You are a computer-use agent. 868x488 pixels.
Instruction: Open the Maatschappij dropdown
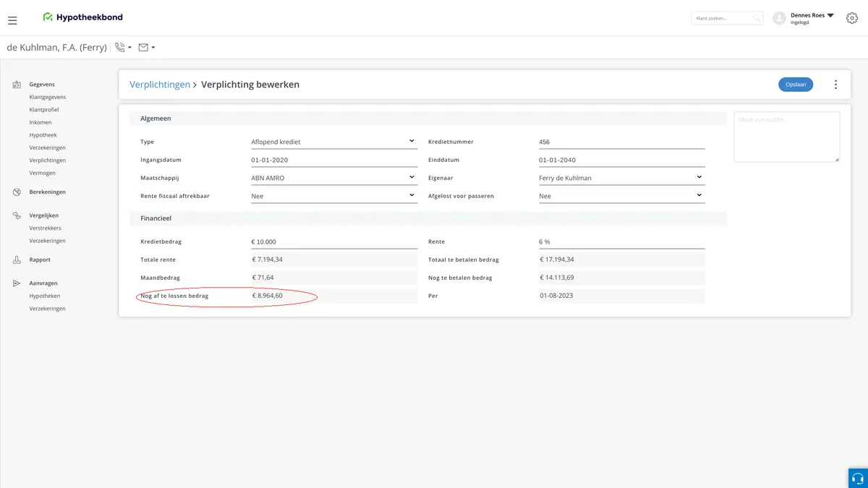(x=333, y=178)
